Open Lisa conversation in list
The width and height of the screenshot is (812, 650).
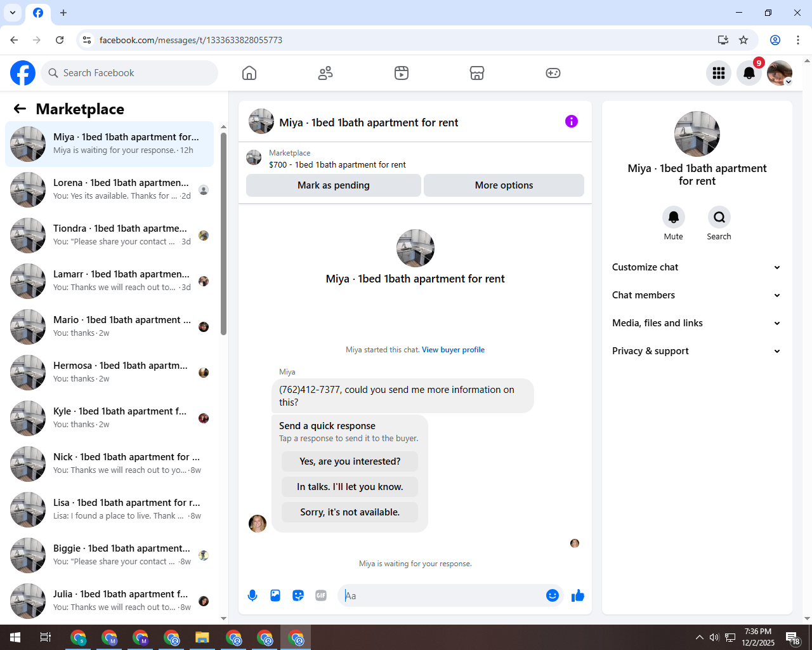109,510
